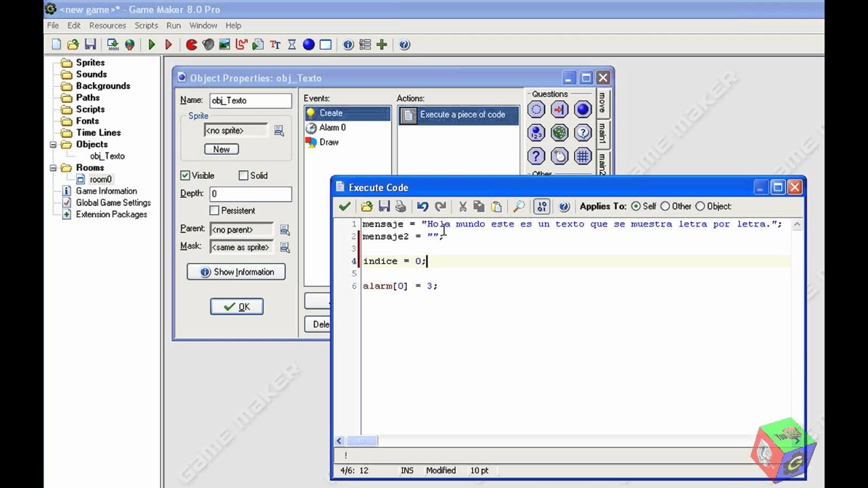Create a new game file icon
The width and height of the screenshot is (868, 488).
click(x=56, y=45)
